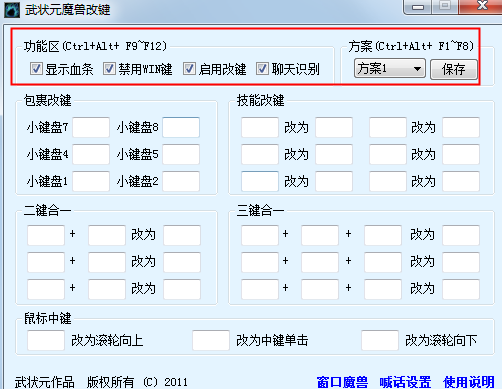Disable the 聊天识别 checkbox
502x389 pixels.
pyautogui.click(x=262, y=69)
